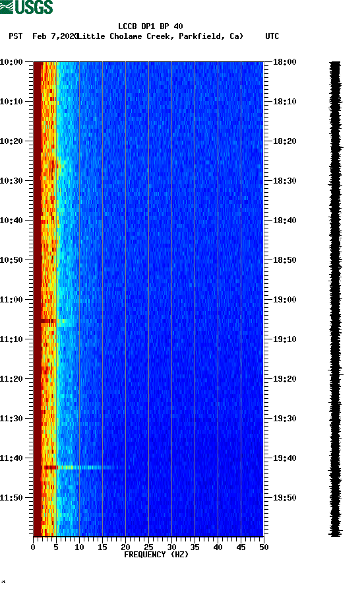Viewport: 364px width, 589px height.
Task: Click the 10:00 PST time label
Action: pos(12,62)
